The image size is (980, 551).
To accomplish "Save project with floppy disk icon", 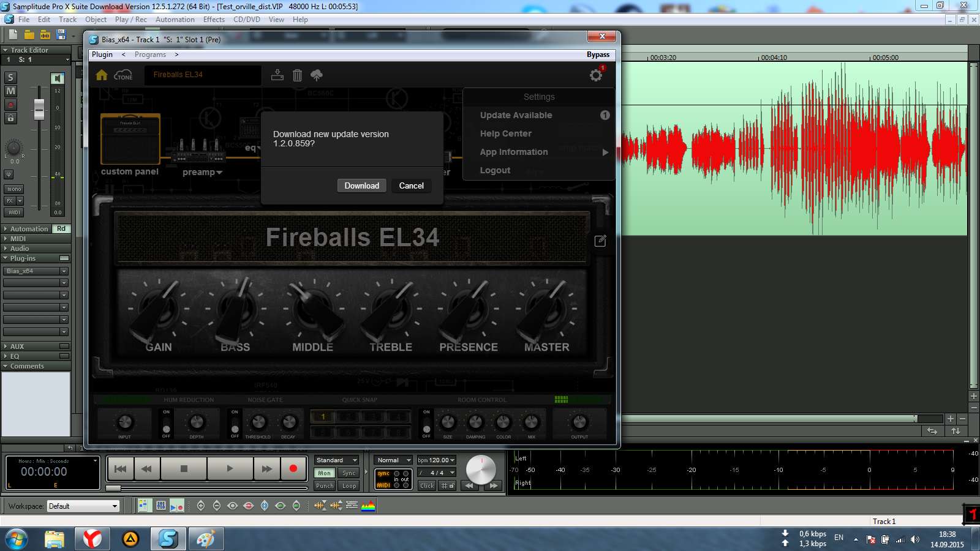I will 61,35.
